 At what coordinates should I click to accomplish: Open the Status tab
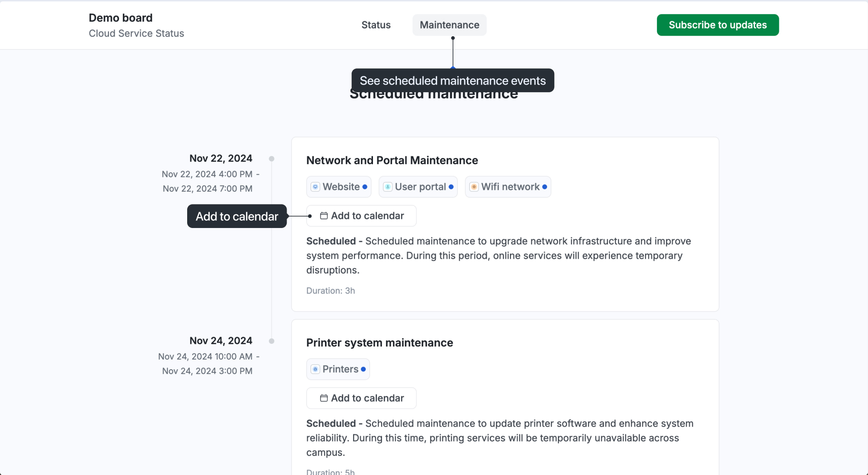tap(376, 25)
